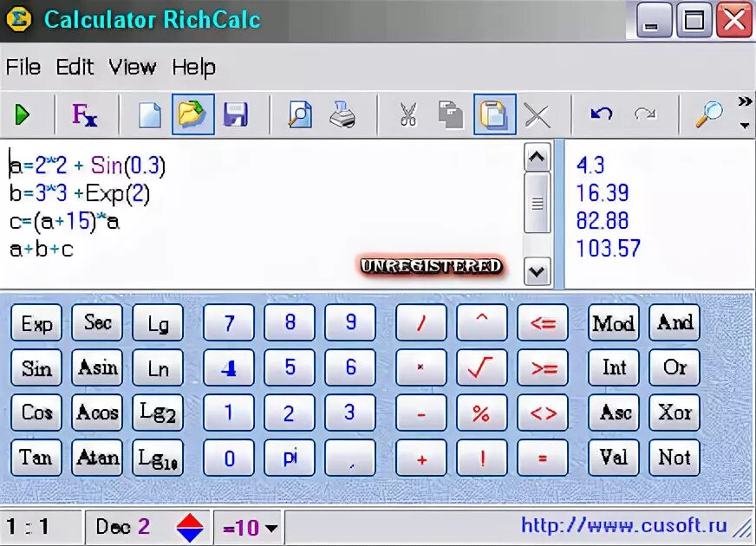Image resolution: width=756 pixels, height=546 pixels.
Task: Save with the floppy disk icon
Action: [x=236, y=115]
